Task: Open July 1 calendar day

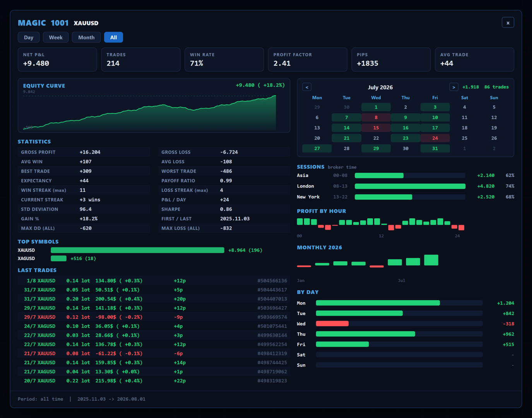Action: tap(376, 107)
